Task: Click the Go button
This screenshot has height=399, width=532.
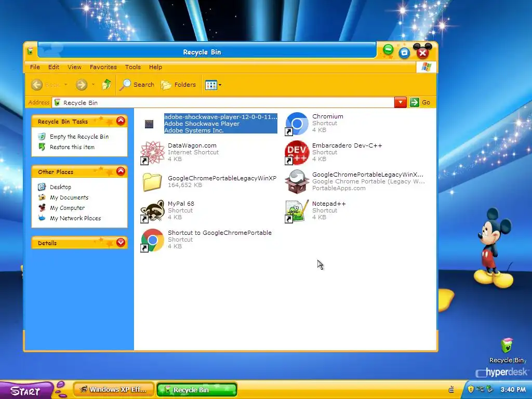Action: (x=420, y=102)
